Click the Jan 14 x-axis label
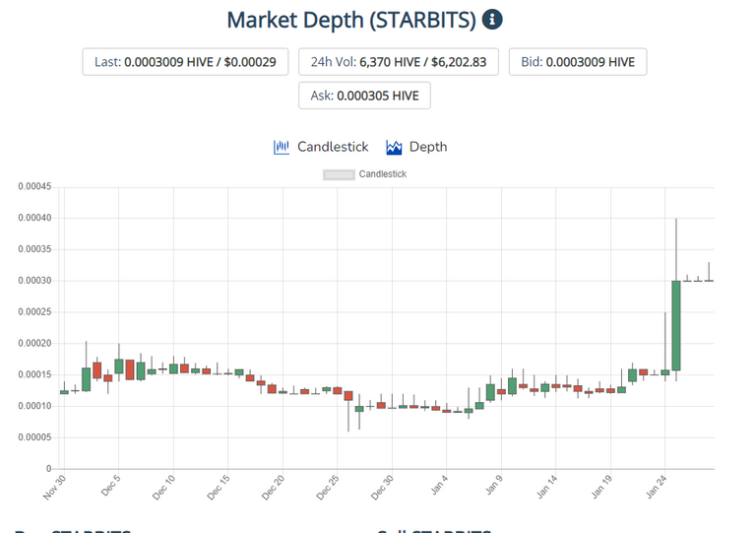756x533 pixels. (546, 487)
